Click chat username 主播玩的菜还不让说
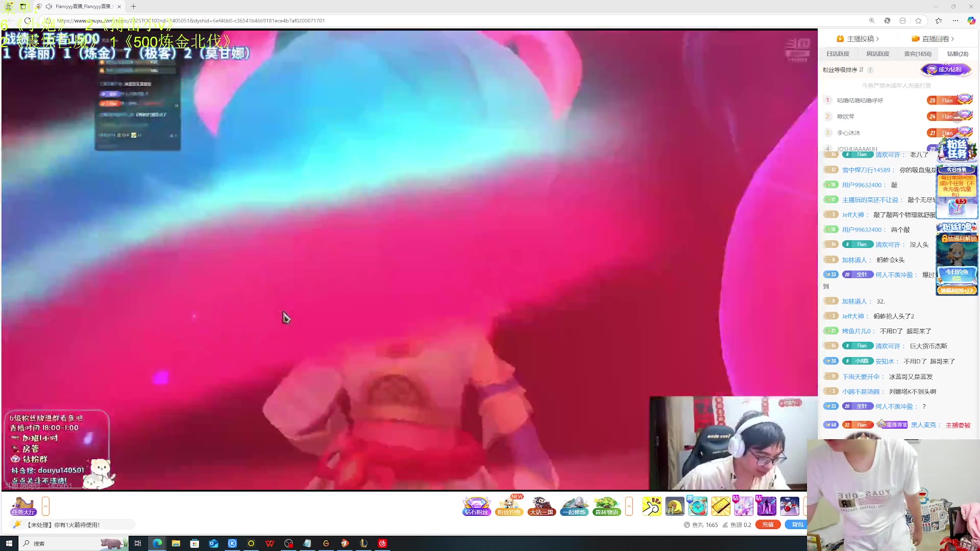980x551 pixels. point(870,200)
